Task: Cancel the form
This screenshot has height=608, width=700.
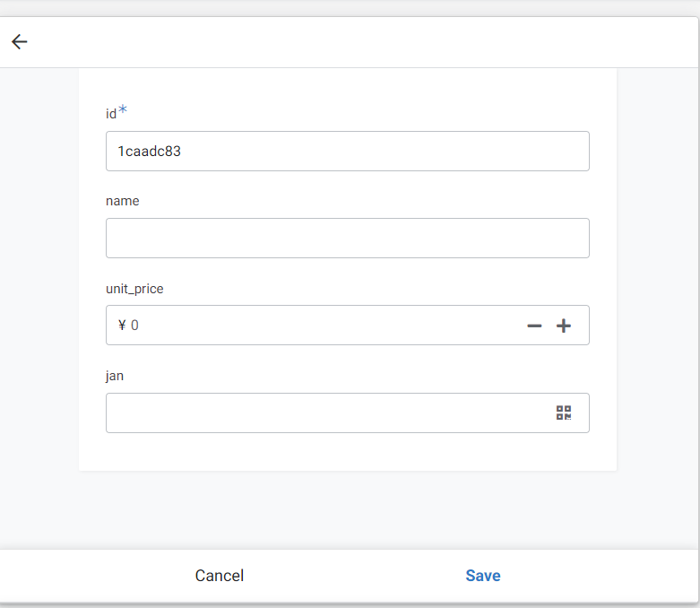Action: tap(220, 576)
